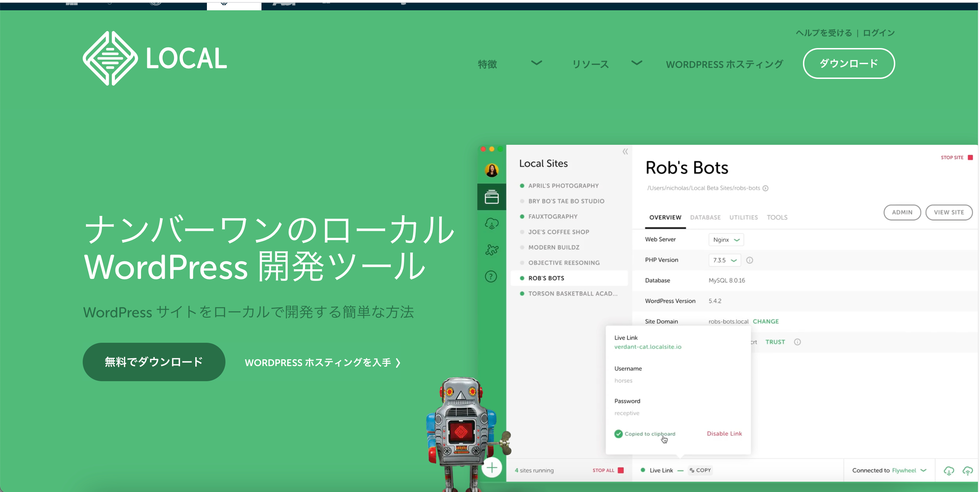Switch to the DATABASE tab

[705, 217]
